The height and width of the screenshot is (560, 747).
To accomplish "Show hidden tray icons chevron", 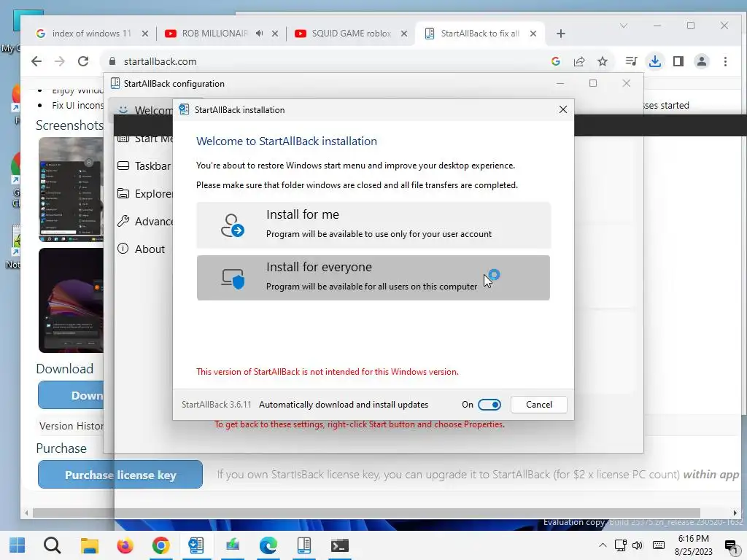I will 603,545.
